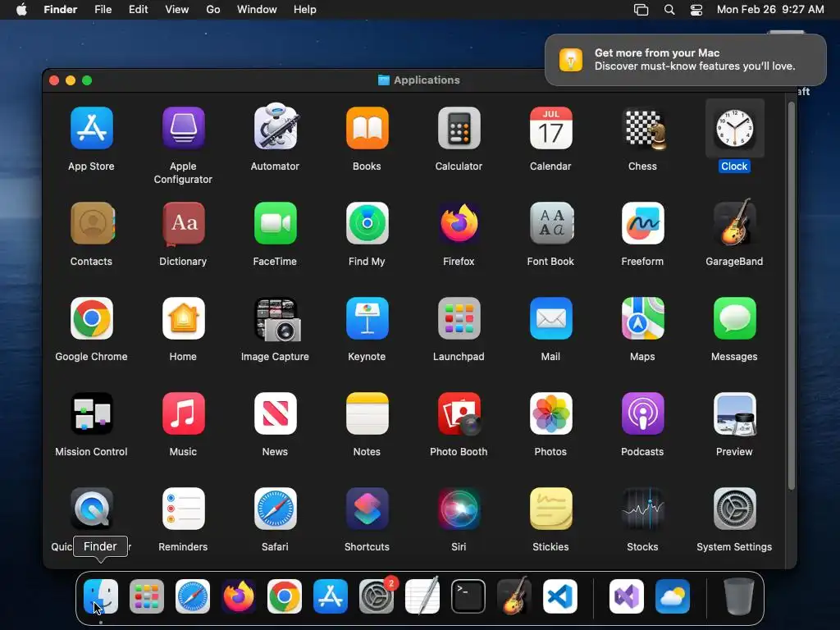Select the Automator robot icon

275,127
